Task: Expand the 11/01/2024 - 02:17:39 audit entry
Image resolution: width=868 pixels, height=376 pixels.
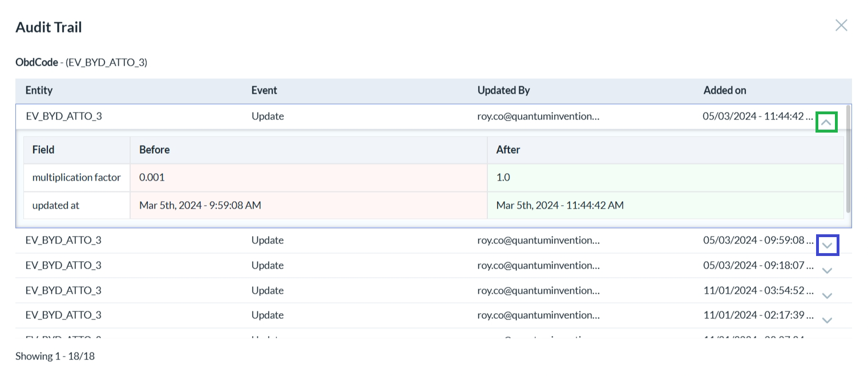Action: pyautogui.click(x=827, y=320)
